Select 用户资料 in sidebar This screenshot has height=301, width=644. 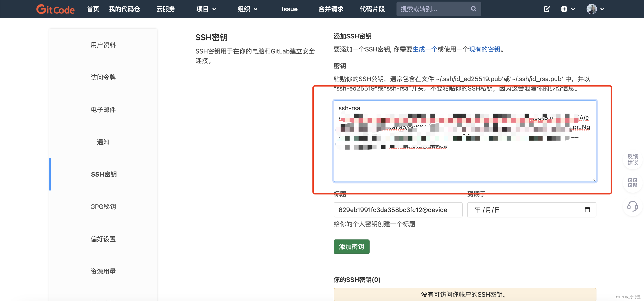(103, 45)
